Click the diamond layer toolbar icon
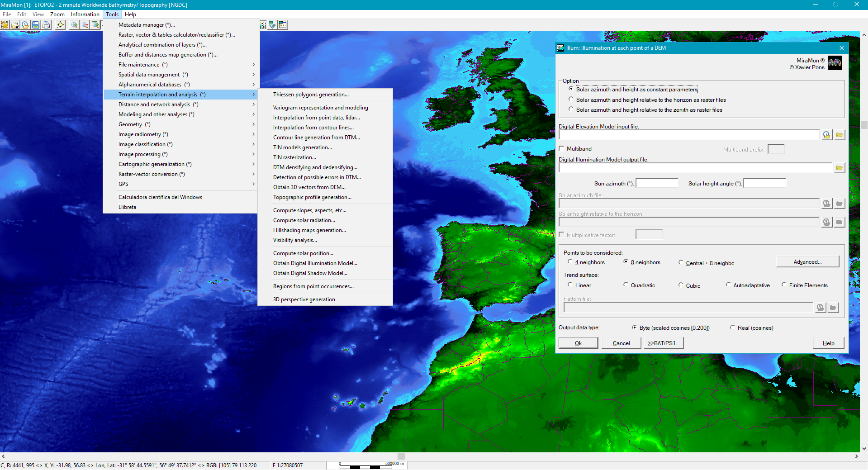 tap(272, 25)
